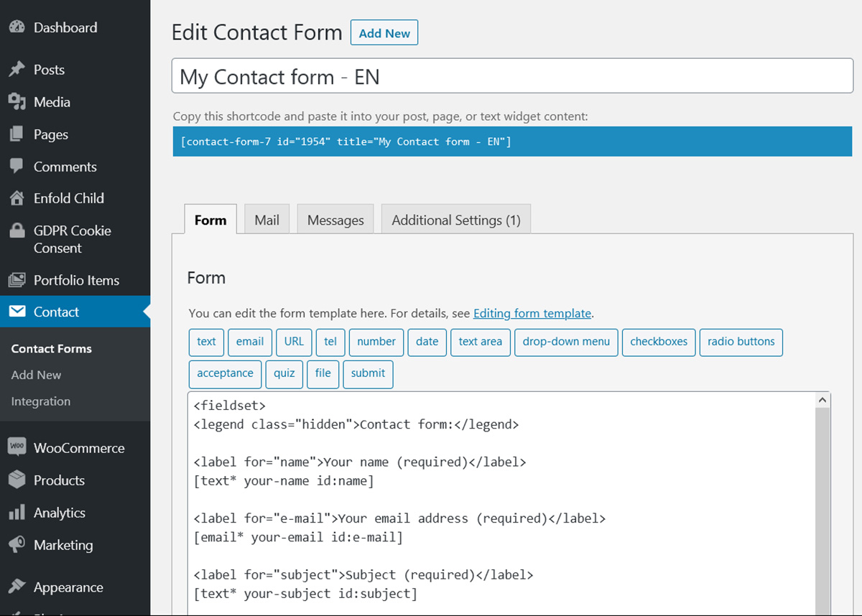This screenshot has width=862, height=616.
Task: Click the Marketing megaphone icon
Action: point(17,545)
